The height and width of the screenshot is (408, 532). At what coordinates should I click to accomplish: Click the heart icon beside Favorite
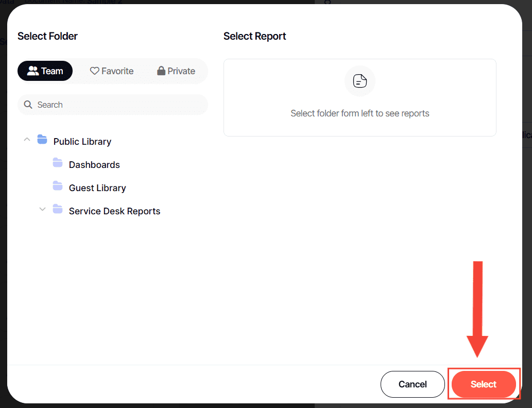coord(94,71)
